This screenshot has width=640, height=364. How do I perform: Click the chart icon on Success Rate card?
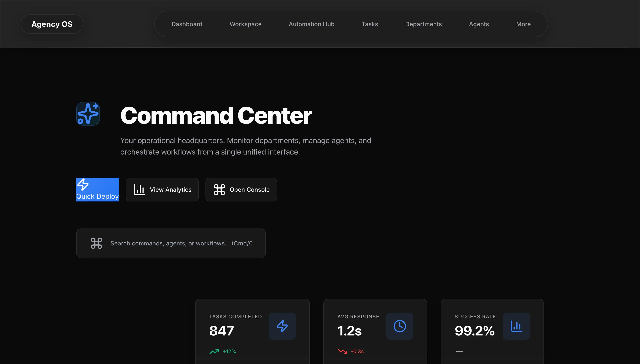pyautogui.click(x=516, y=326)
